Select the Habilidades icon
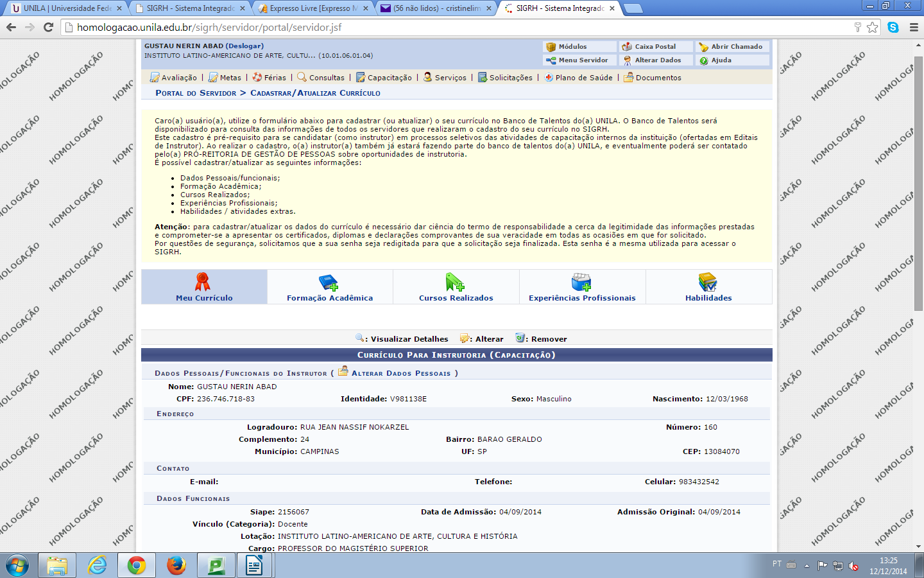Image resolution: width=924 pixels, height=578 pixels. 708,282
